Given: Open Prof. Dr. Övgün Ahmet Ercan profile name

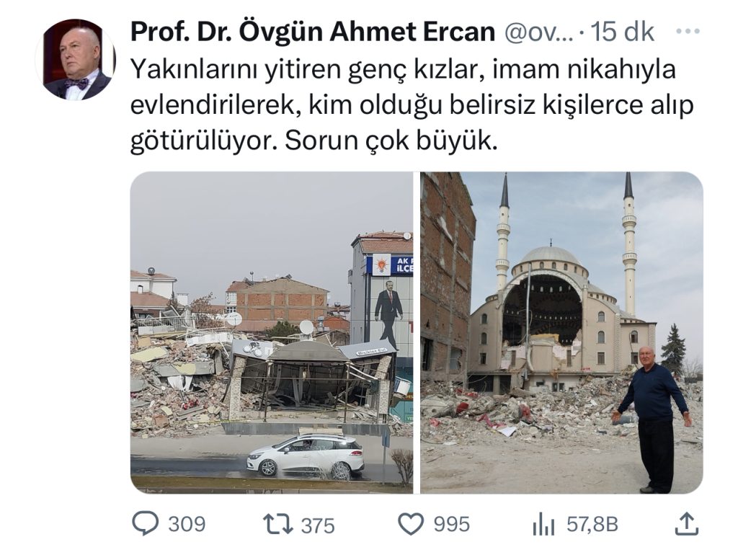Looking at the screenshot, I should point(313,32).
